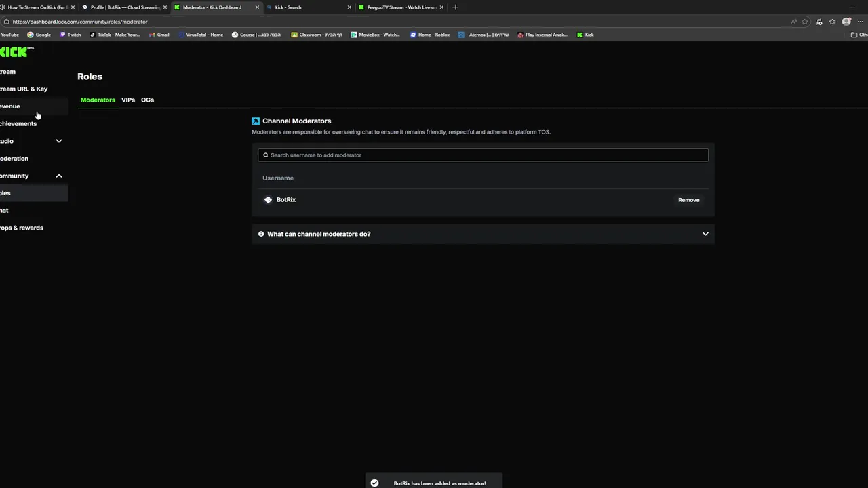
Task: Switch to the OGs roles tab
Action: tap(147, 100)
